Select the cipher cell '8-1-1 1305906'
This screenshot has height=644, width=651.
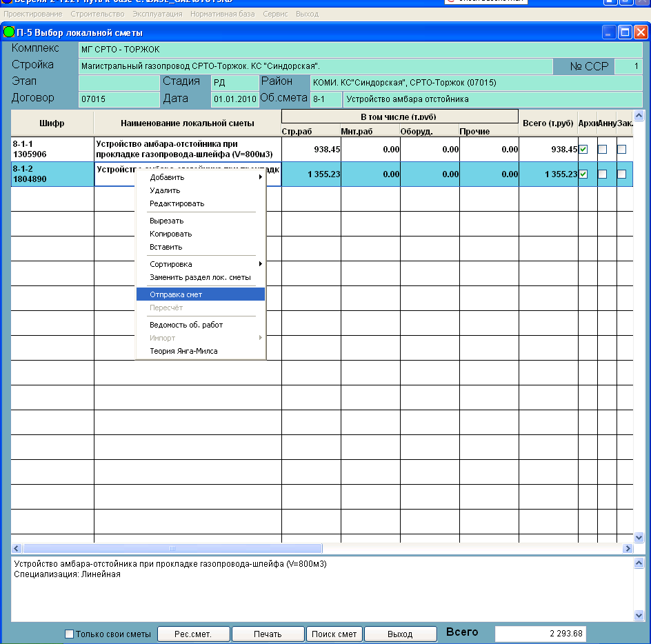coord(52,149)
